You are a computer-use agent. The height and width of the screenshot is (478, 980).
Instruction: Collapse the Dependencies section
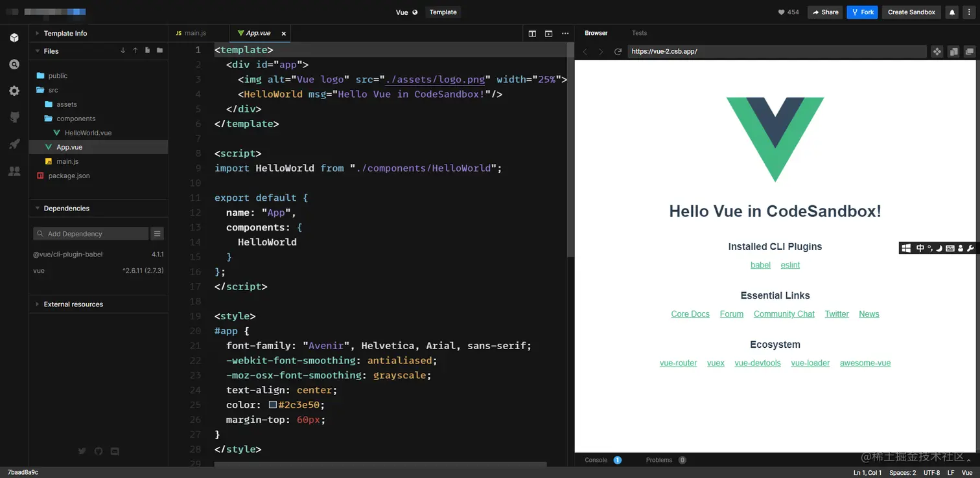click(x=99, y=209)
